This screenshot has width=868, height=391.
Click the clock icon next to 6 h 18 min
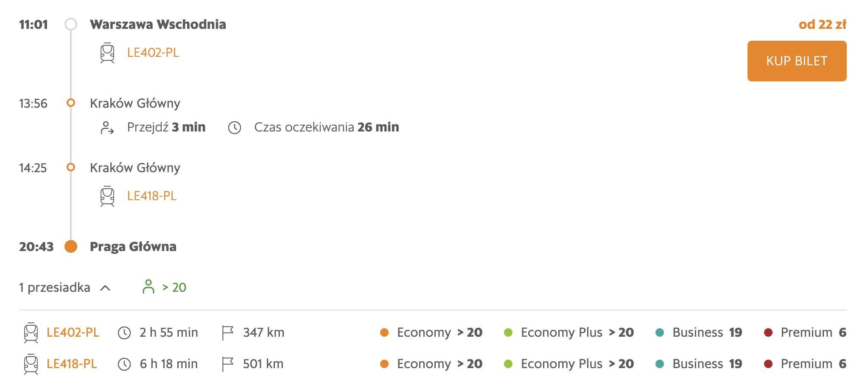click(124, 364)
